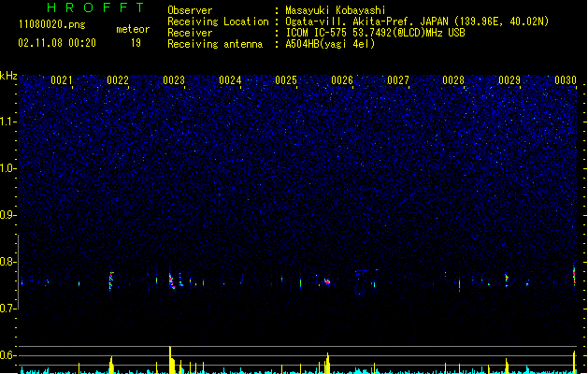This screenshot has width=588, height=374.
Task: Click the meteor echo at 0030 edge
Action: [x=574, y=277]
